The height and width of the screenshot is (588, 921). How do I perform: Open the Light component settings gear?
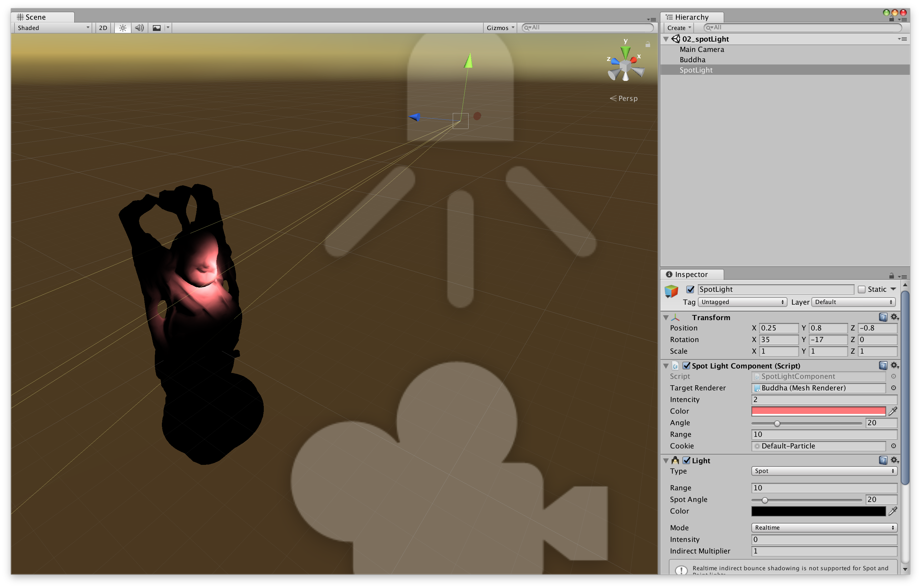[x=894, y=460]
